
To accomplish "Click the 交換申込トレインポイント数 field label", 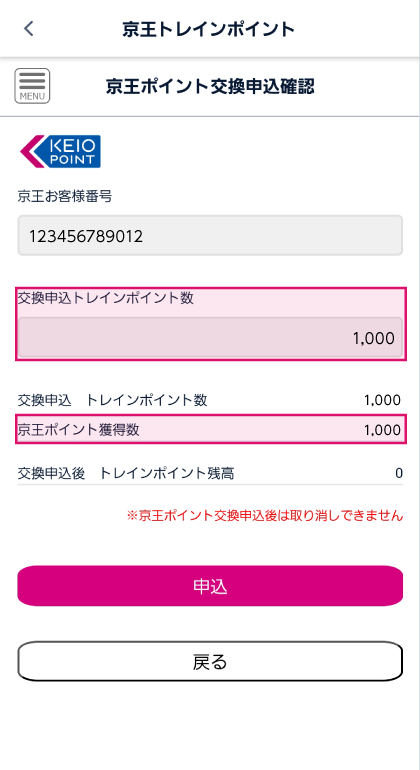I will pyautogui.click(x=106, y=298).
